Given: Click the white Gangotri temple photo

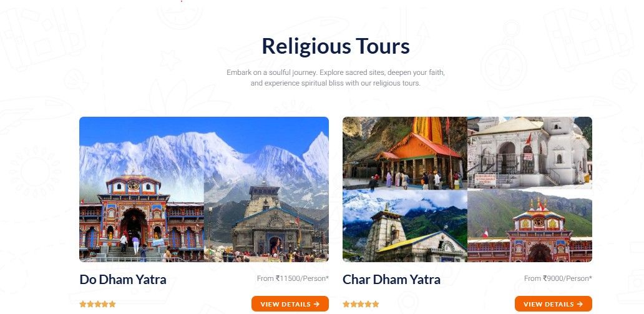Looking at the screenshot, I should coord(530,153).
